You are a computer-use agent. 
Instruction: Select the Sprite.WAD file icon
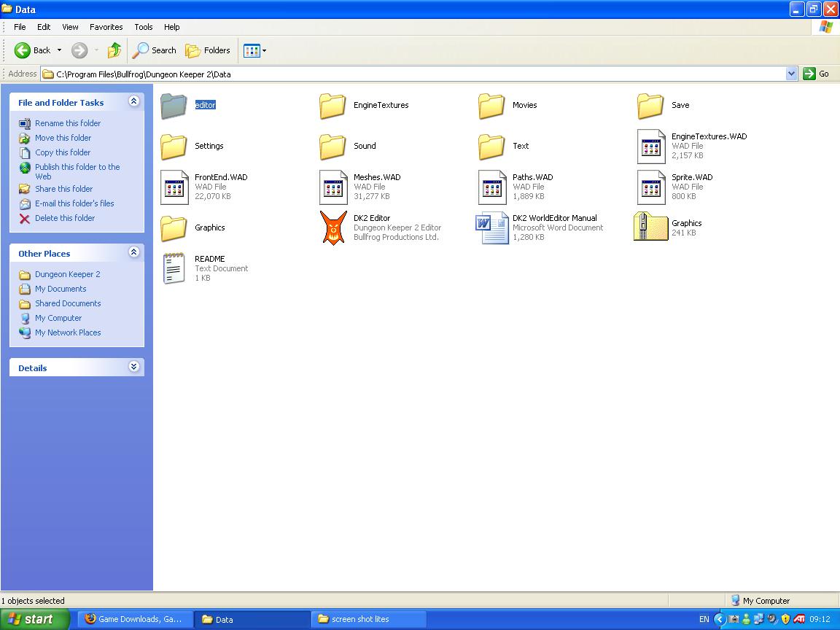click(x=650, y=187)
